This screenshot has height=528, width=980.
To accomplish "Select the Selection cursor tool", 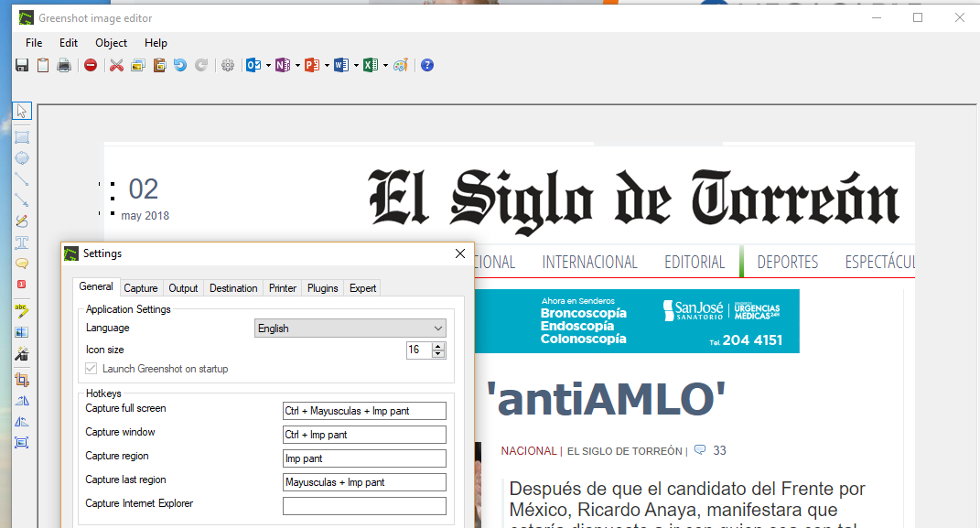I will click(x=22, y=112).
